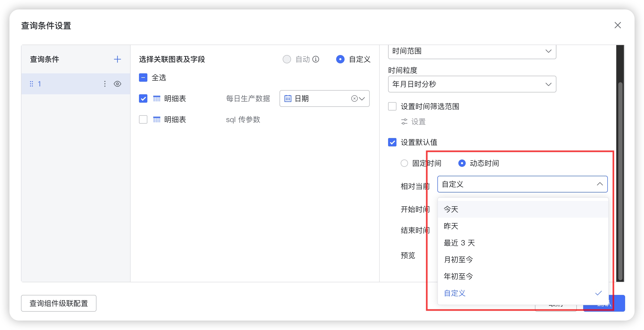Toggle visibility eye for condition 1

click(x=117, y=84)
